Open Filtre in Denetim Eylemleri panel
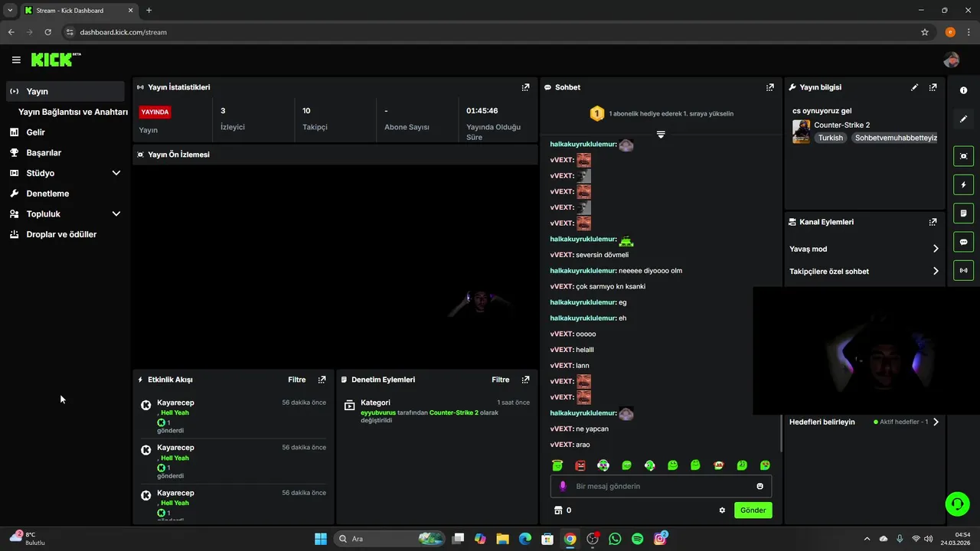Screen dimensions: 980x551 pos(501,380)
